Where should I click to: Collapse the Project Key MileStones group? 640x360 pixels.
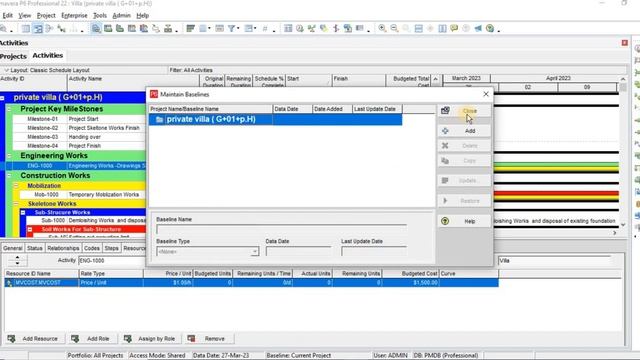(x=9, y=109)
